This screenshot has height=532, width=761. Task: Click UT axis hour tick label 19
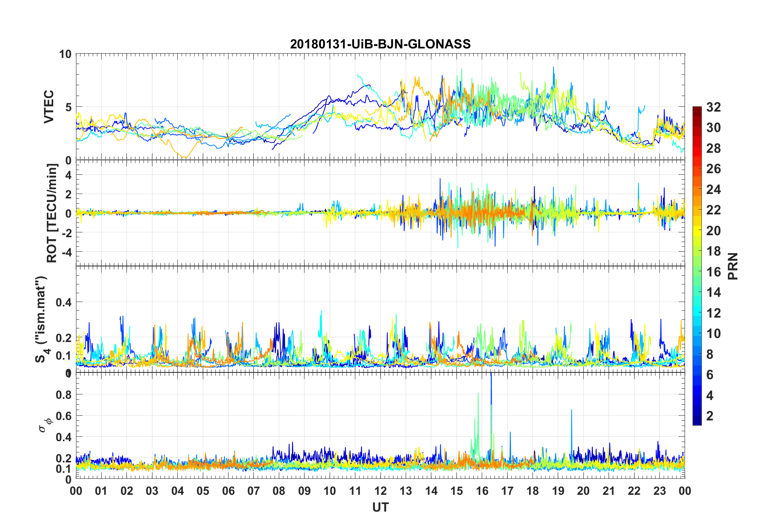(x=558, y=491)
